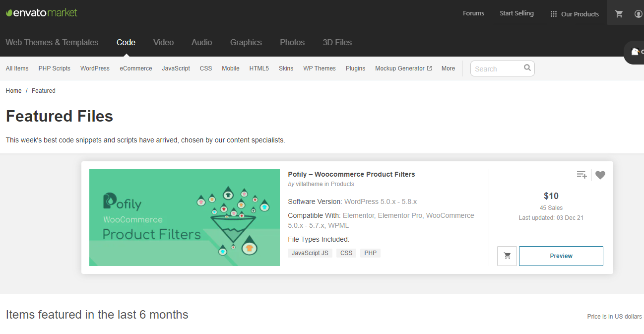
Task: Add Pofily to cart button
Action: point(507,256)
